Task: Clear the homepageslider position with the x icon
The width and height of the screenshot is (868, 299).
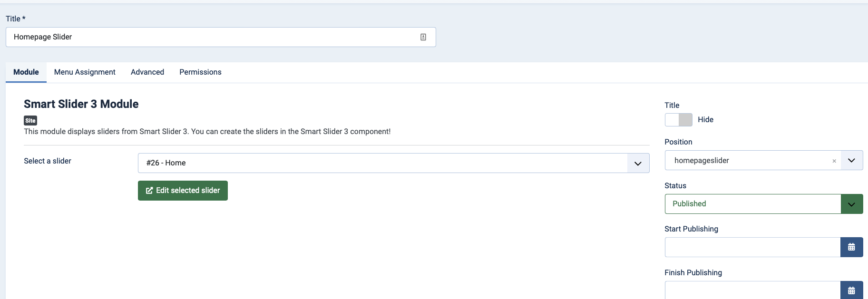Action: pos(834,161)
